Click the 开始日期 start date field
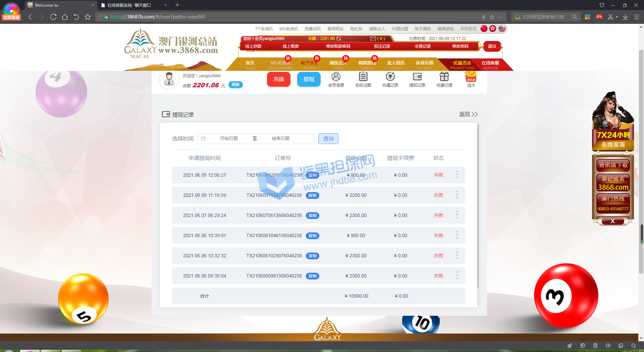 point(229,139)
